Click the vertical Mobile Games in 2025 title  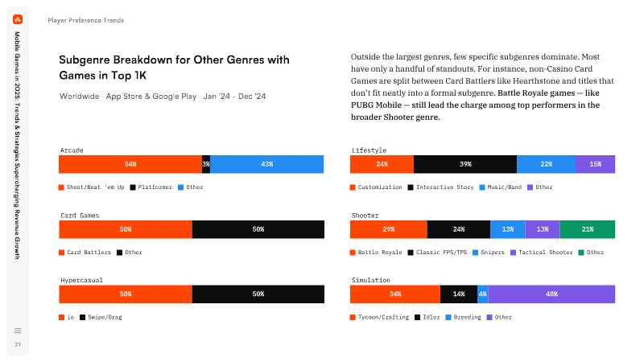pyautogui.click(x=18, y=146)
